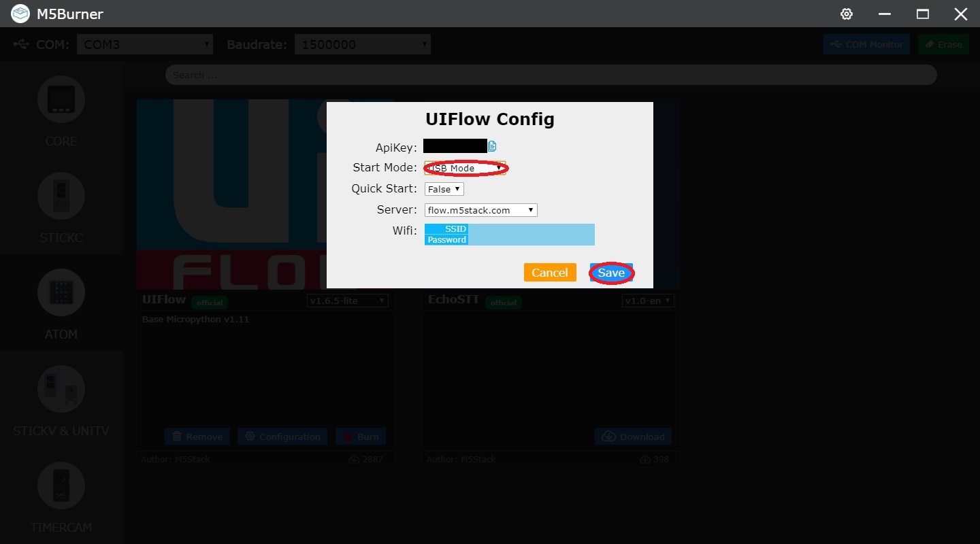The height and width of the screenshot is (544, 980).
Task: Open the UIFlow version dropdown v1.6.5-lite
Action: [347, 301]
